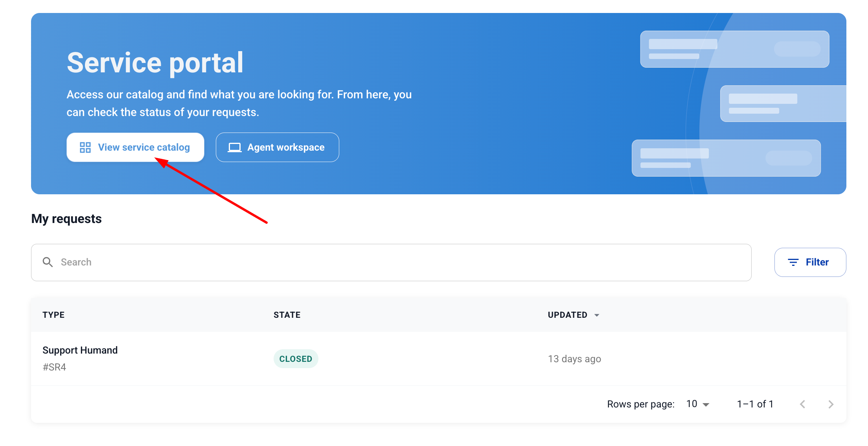The width and height of the screenshot is (868, 446).
Task: Open the Filter options
Action: [810, 262]
